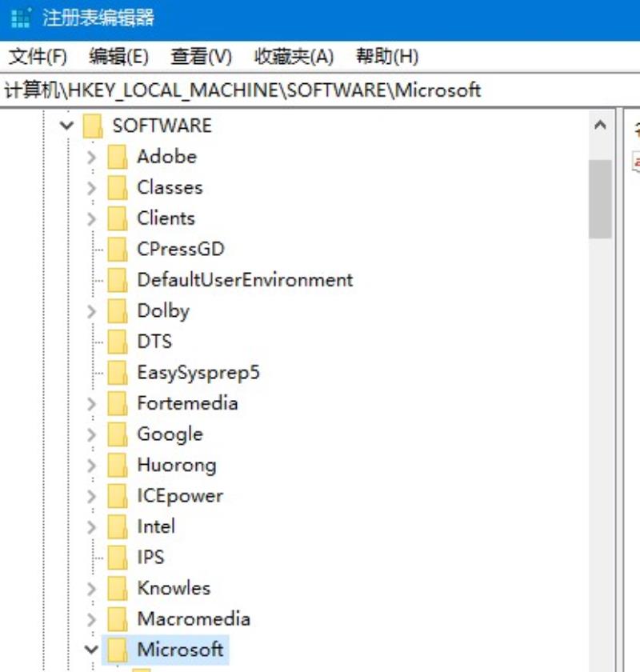This screenshot has height=672, width=640.
Task: Select the CPressGD key label
Action: pyautogui.click(x=181, y=250)
